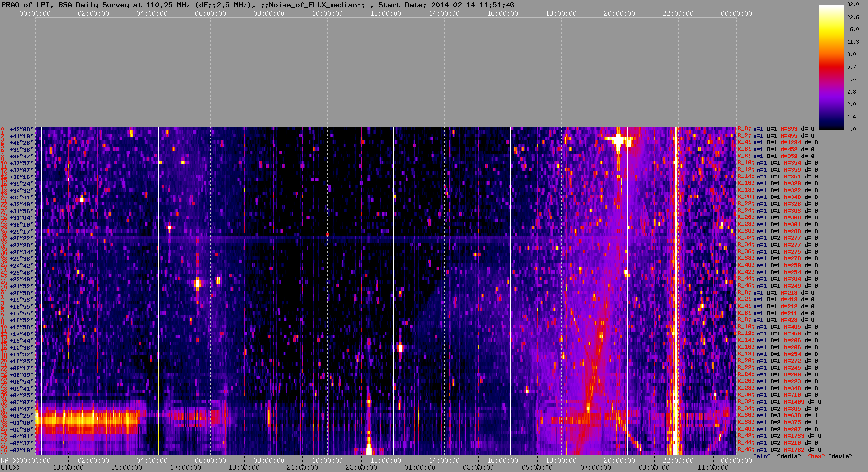This screenshot has height=472, width=868.
Task: Click the 09:00:00 UTC tick label
Action: 654,467
